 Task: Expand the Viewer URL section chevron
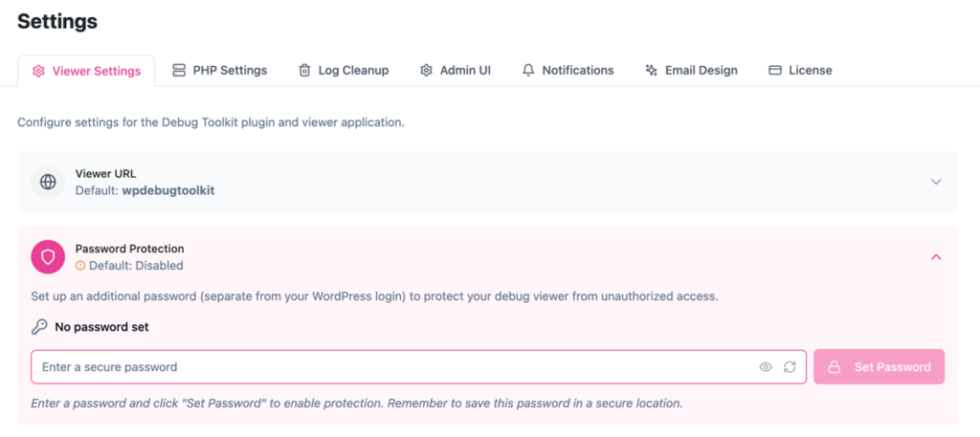(936, 182)
